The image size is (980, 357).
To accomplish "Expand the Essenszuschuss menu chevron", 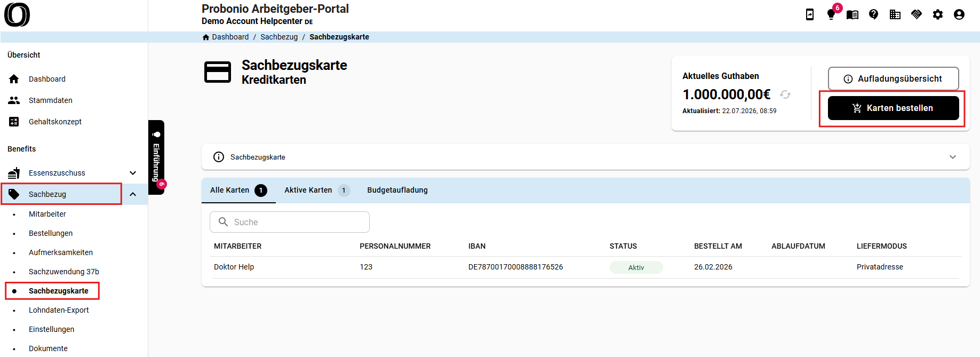I will tap(133, 173).
